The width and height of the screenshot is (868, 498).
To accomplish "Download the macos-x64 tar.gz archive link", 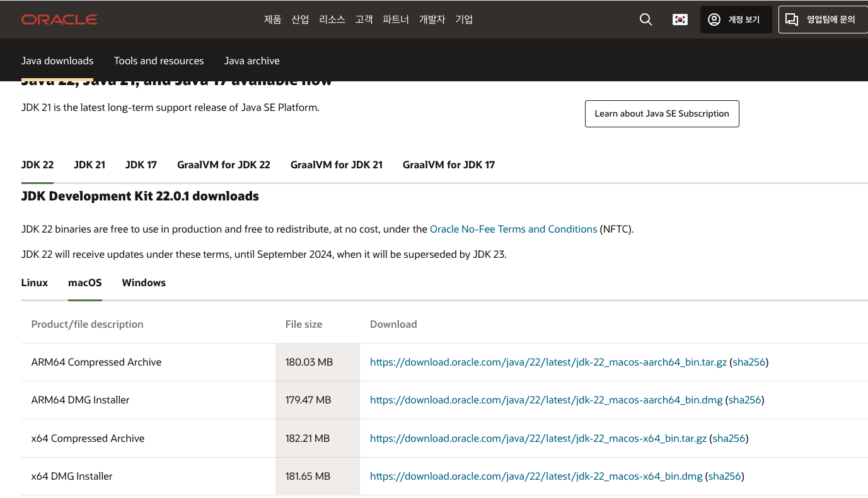I will point(538,438).
